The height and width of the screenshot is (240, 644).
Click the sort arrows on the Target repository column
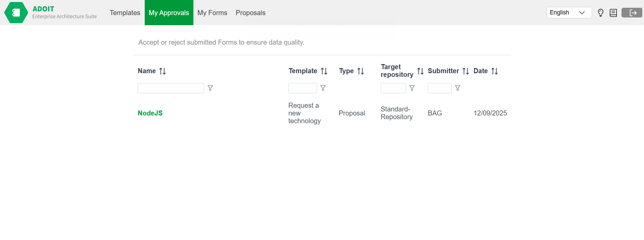pos(420,71)
